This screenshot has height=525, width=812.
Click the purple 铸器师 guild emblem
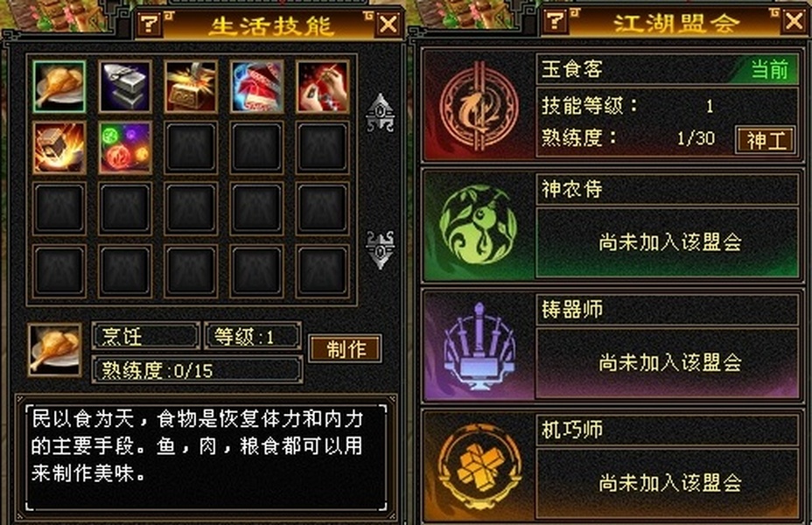(479, 346)
